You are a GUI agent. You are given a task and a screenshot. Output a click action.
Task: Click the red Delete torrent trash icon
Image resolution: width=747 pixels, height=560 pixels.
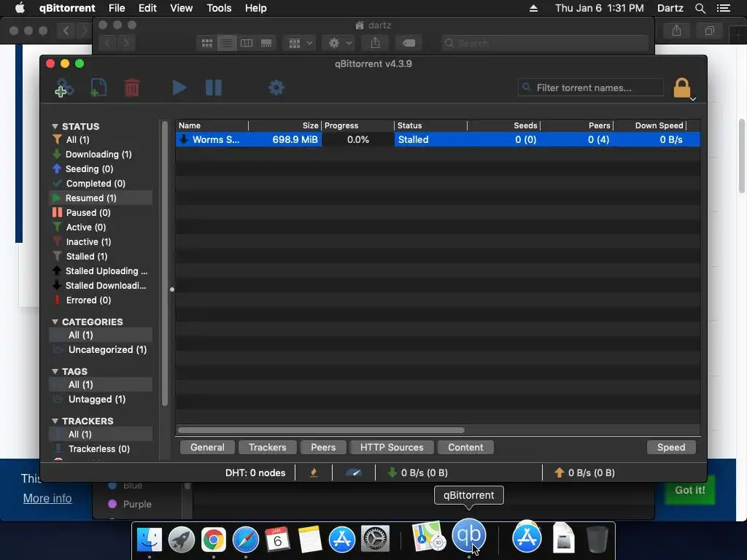point(132,87)
